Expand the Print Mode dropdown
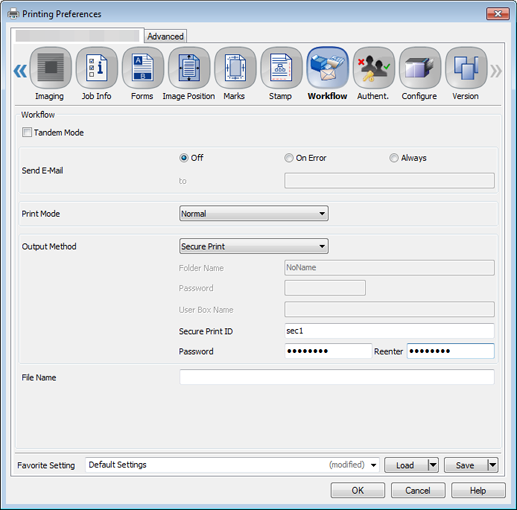 pos(254,213)
